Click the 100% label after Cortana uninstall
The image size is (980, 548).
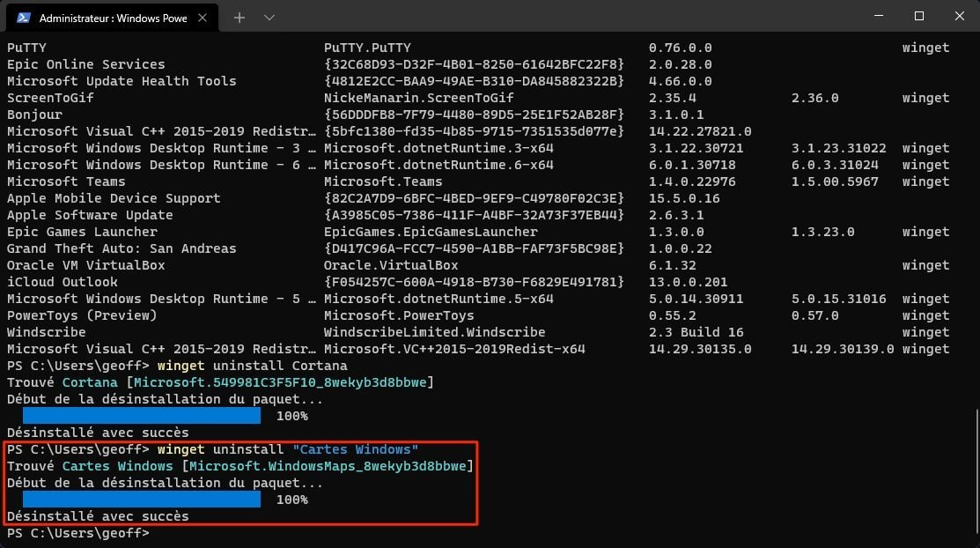tap(291, 416)
